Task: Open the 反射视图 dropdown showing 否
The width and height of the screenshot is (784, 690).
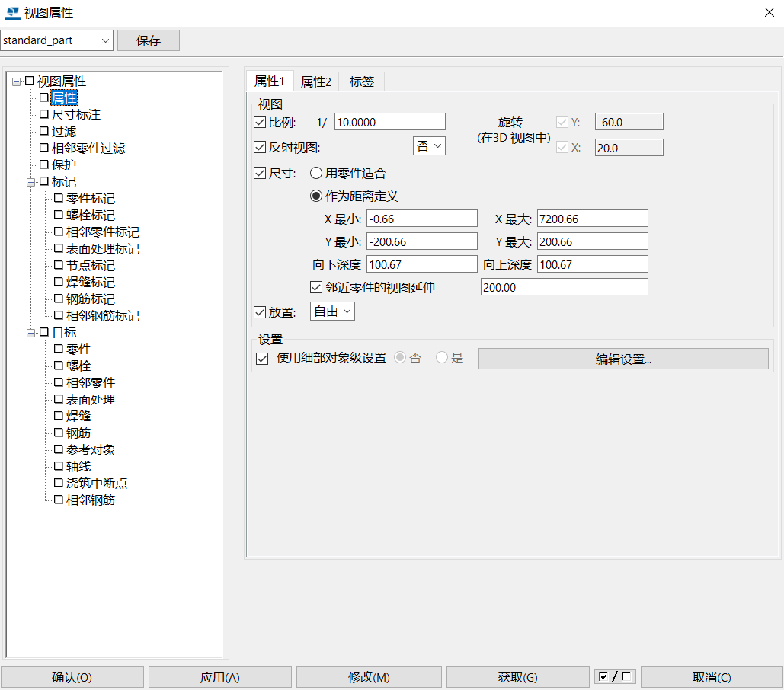Action: (x=429, y=145)
